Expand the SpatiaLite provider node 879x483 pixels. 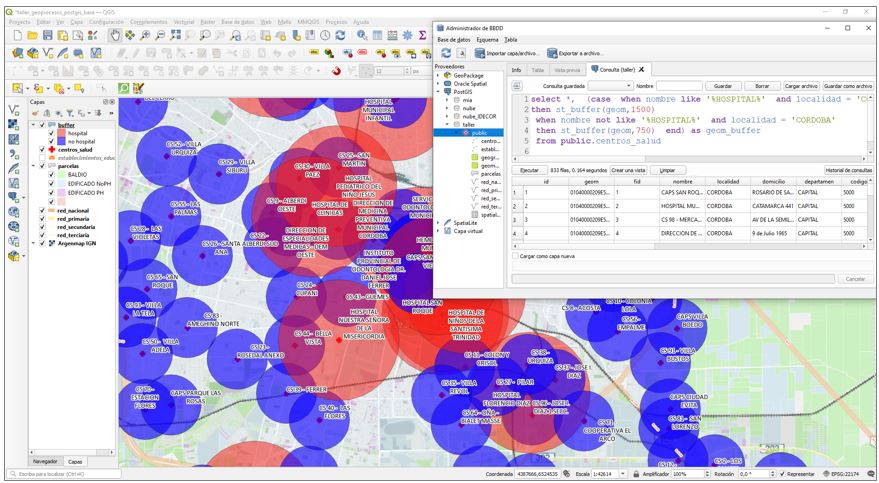438,222
